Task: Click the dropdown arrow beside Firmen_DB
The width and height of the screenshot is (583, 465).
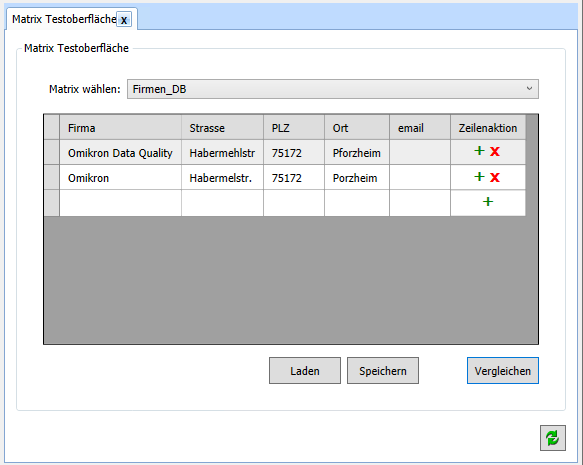Action: [529, 89]
